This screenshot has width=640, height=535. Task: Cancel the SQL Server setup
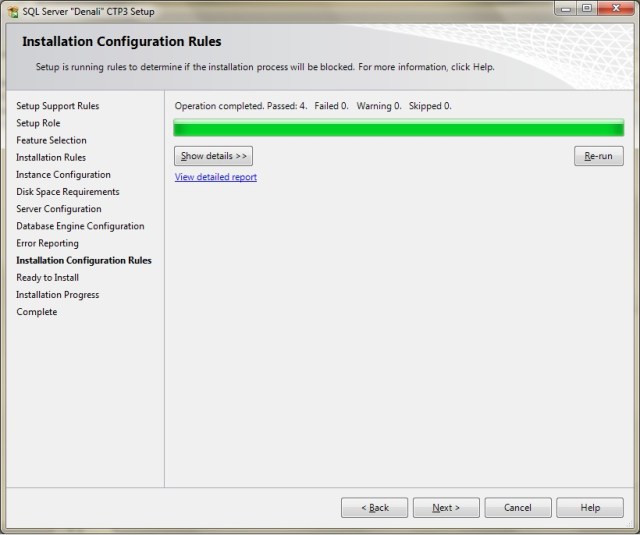[x=518, y=508]
